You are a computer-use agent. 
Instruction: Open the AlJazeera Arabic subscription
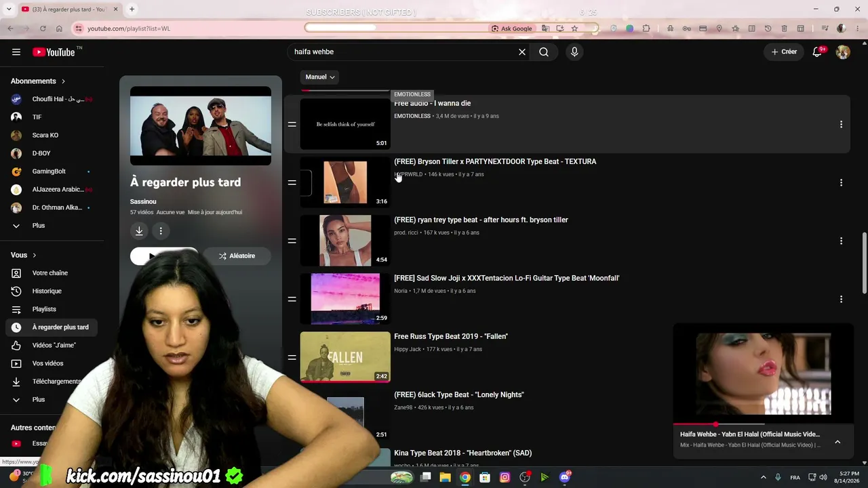52,190
